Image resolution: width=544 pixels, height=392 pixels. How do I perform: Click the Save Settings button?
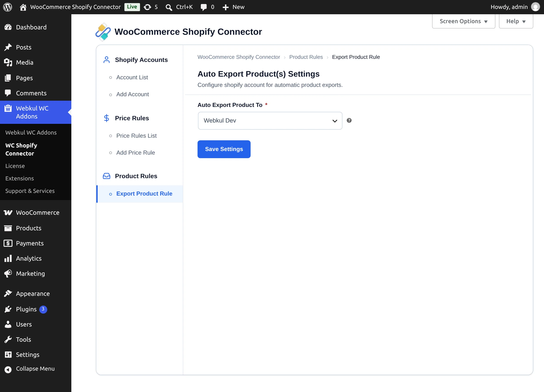pos(224,149)
